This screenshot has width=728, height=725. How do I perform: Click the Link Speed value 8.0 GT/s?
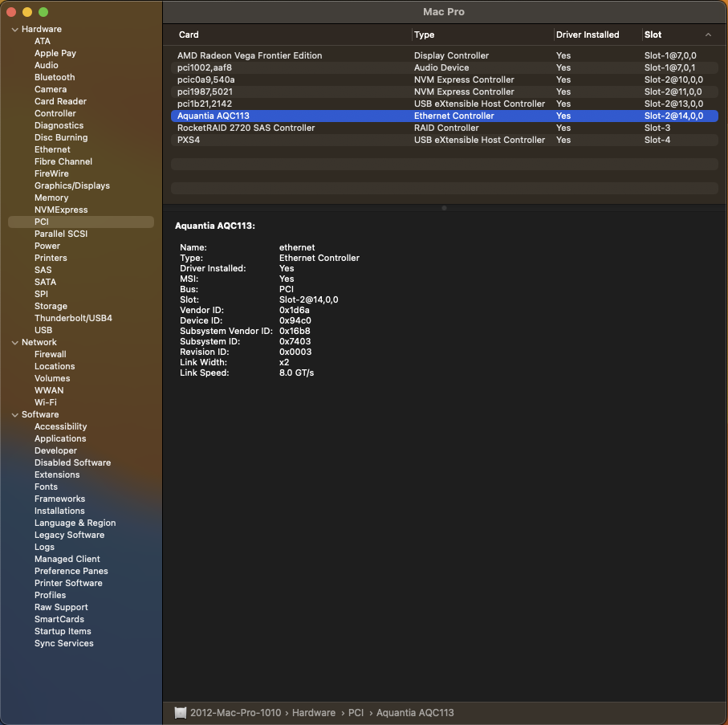(x=297, y=373)
